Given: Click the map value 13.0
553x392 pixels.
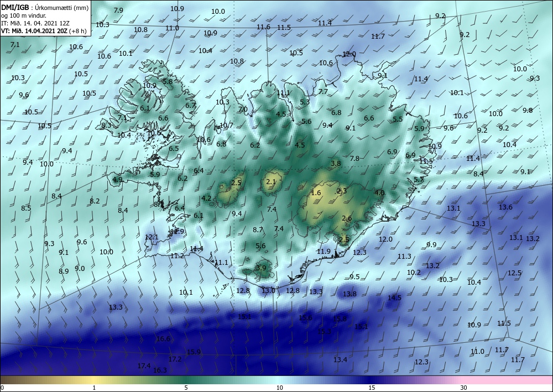Looking at the screenshot, I should (268, 290).
